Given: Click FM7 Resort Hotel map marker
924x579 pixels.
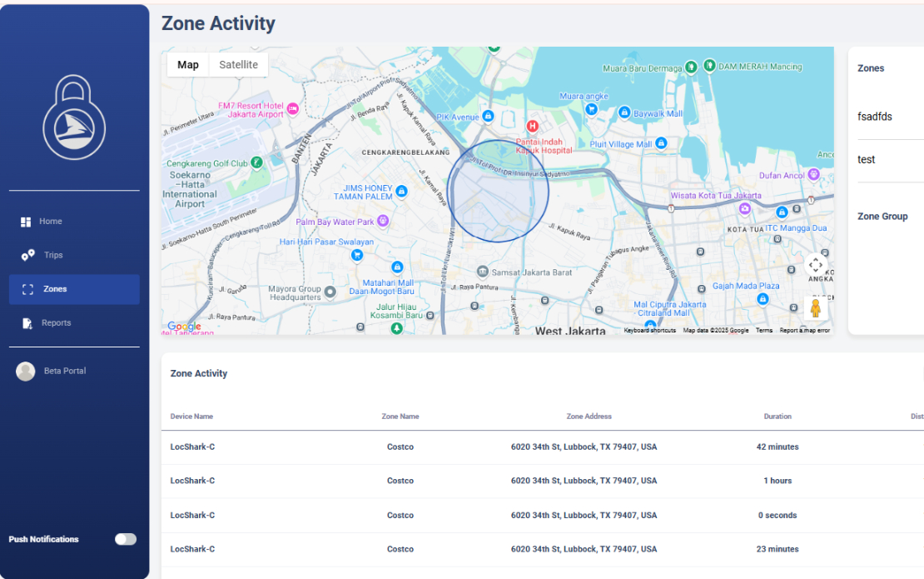Looking at the screenshot, I should (x=293, y=108).
